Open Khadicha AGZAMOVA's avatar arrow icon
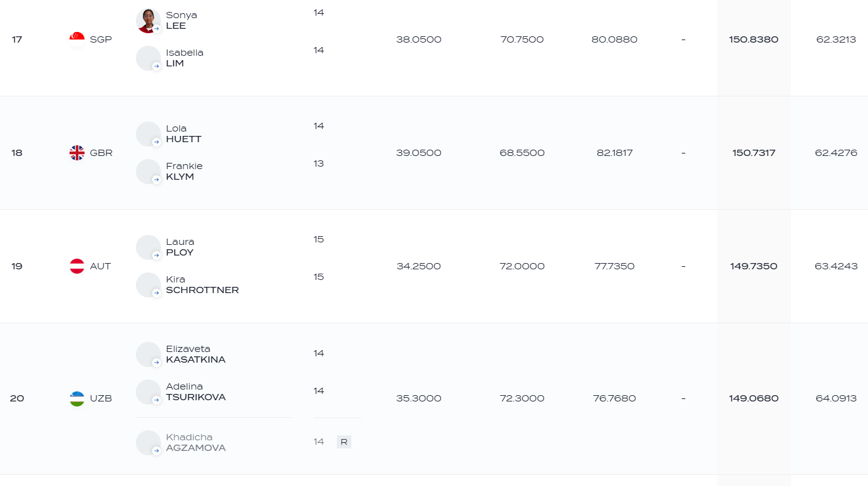868x486 pixels. click(157, 451)
